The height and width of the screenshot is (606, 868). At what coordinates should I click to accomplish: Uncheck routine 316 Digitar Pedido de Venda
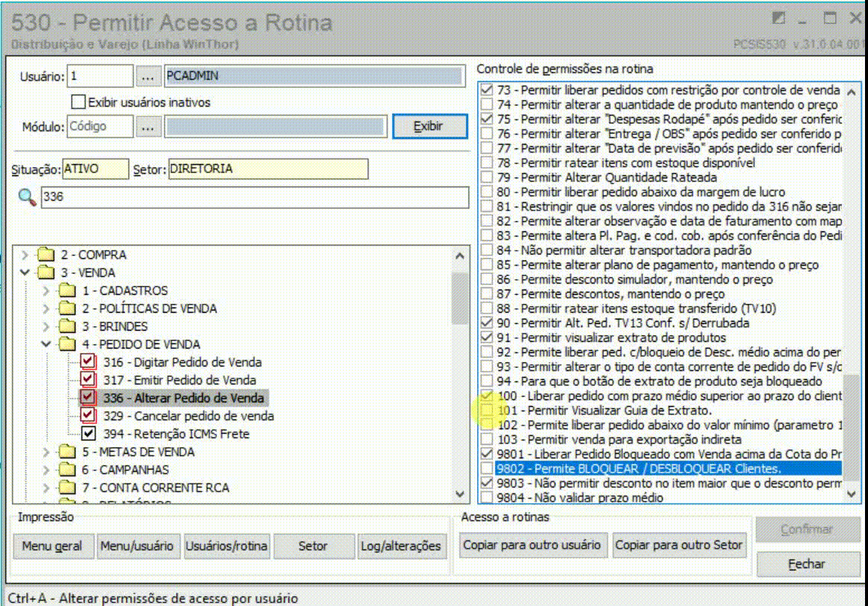point(87,362)
